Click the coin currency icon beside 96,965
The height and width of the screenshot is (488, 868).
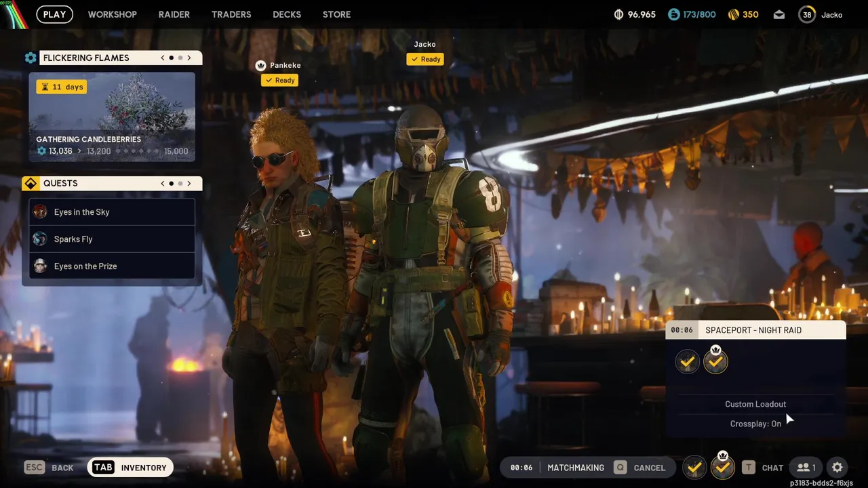pos(618,14)
